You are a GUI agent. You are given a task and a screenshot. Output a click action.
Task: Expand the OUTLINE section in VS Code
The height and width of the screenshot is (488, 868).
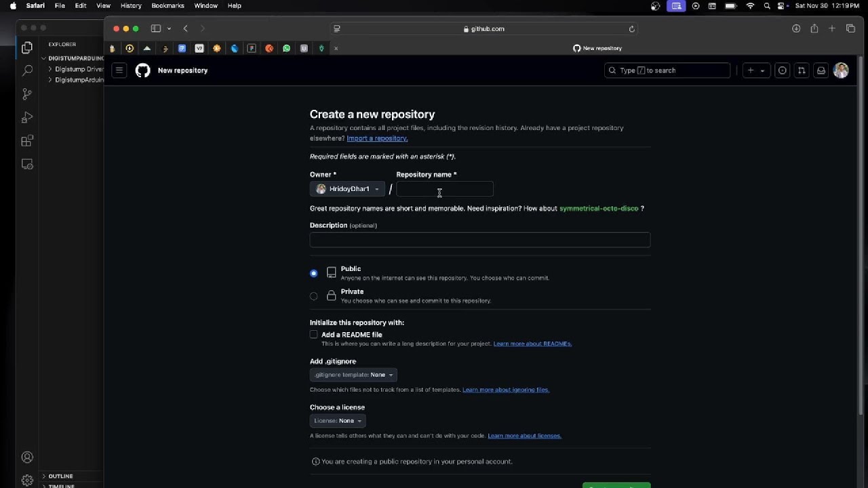click(x=60, y=476)
